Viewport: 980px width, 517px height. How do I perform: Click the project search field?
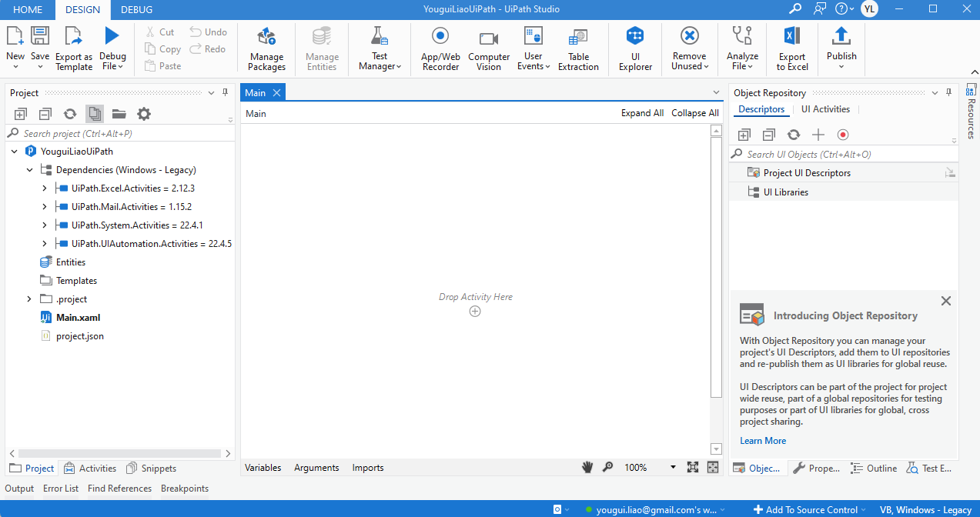click(x=115, y=132)
